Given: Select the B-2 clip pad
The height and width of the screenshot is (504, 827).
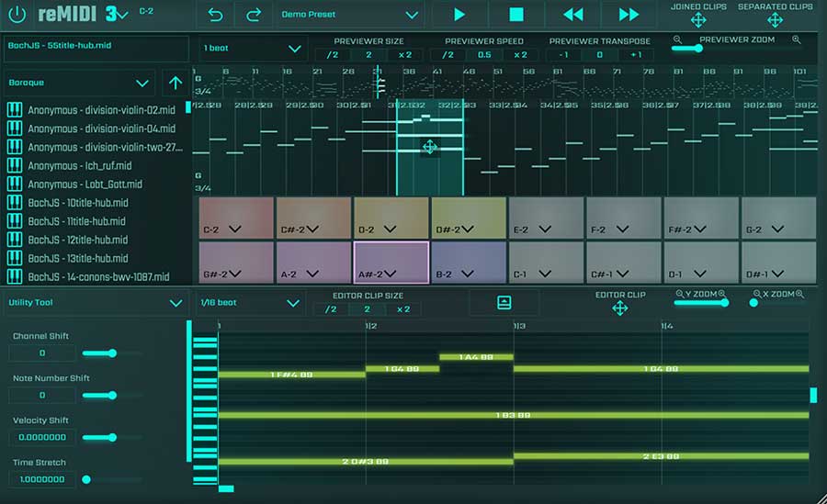Looking at the screenshot, I should [469, 263].
